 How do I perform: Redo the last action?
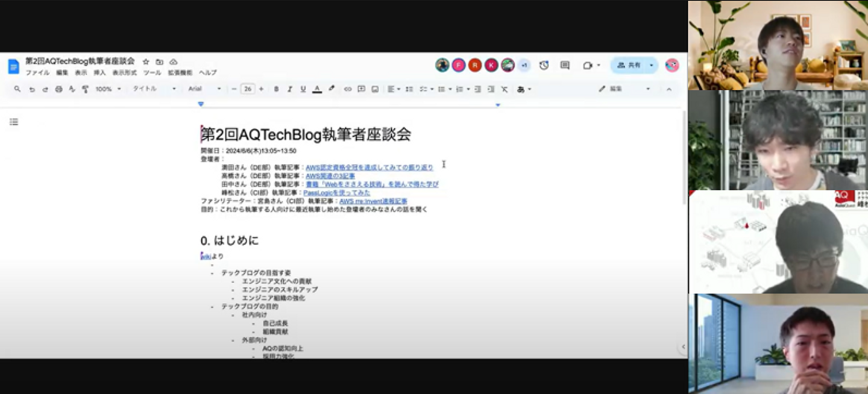pos(45,89)
